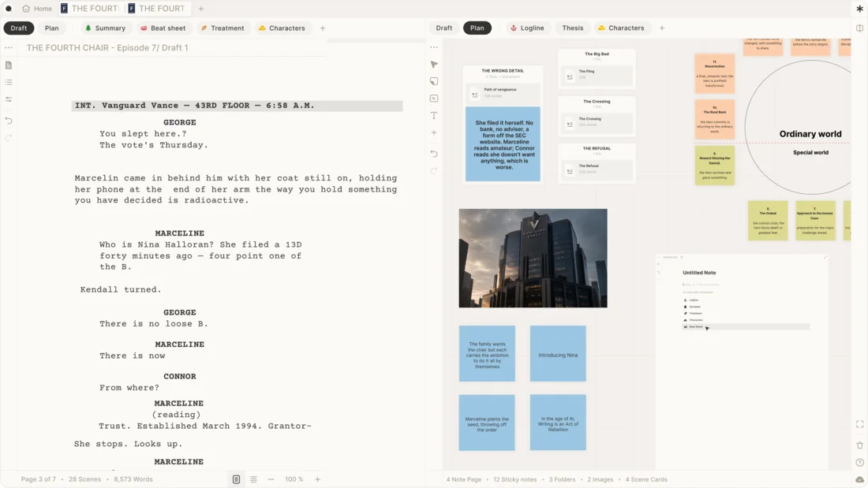The width and height of the screenshot is (868, 488).
Task: Switch to the second THE FOURT document tab
Action: coord(157,9)
